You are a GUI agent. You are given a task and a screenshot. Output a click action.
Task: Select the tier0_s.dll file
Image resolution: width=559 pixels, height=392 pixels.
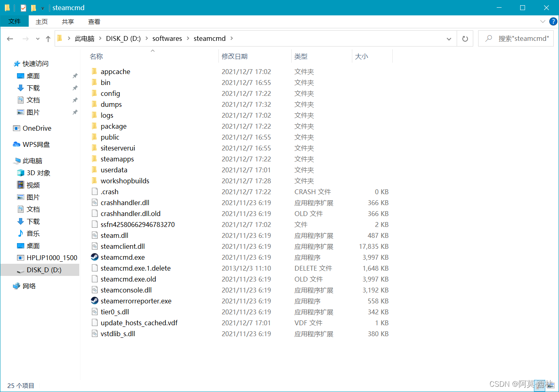(115, 311)
